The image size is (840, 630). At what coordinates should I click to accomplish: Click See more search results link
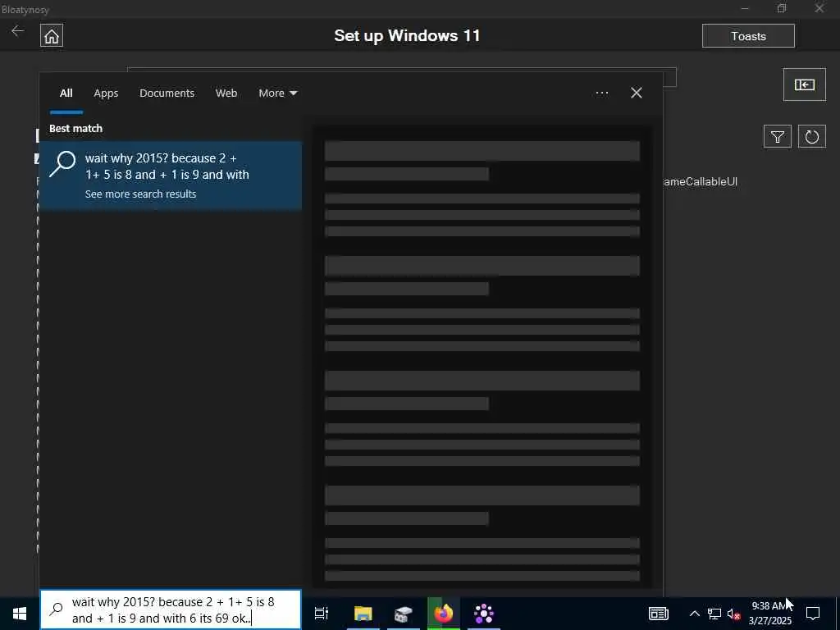[x=140, y=194]
